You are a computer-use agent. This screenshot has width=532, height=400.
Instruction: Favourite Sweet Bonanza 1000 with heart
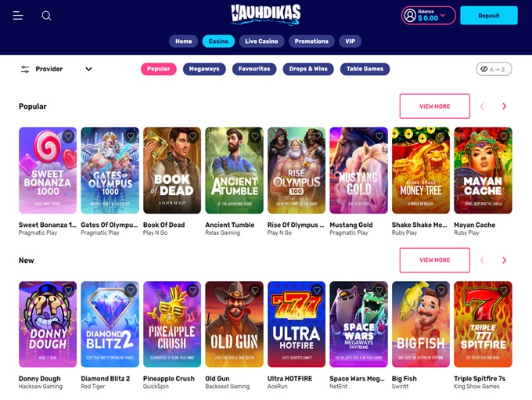point(68,136)
